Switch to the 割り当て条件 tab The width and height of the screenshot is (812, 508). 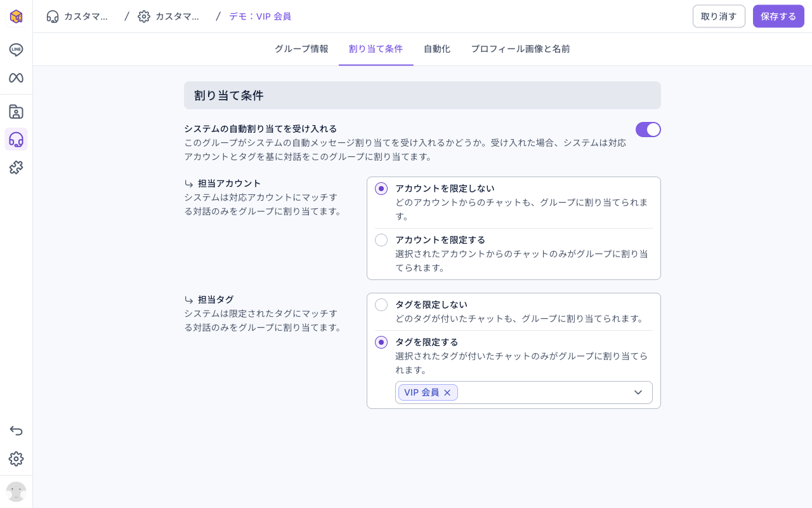(x=376, y=49)
